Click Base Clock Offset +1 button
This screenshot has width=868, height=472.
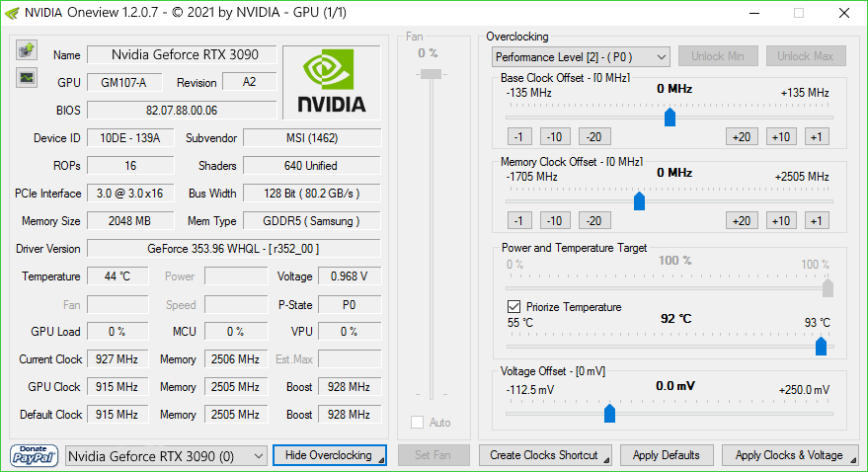coord(817,136)
